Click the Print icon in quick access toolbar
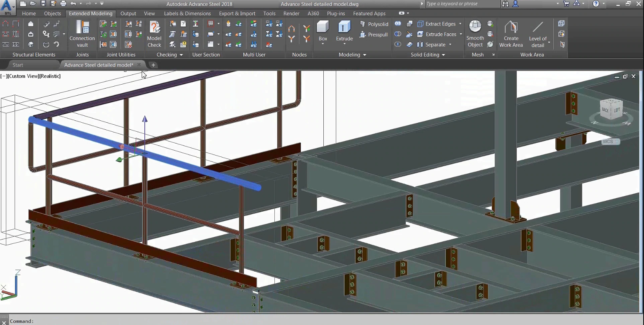 click(x=63, y=4)
